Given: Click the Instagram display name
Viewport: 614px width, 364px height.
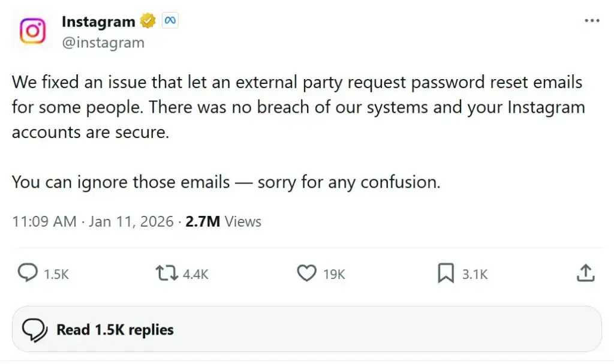Looking at the screenshot, I should [98, 22].
